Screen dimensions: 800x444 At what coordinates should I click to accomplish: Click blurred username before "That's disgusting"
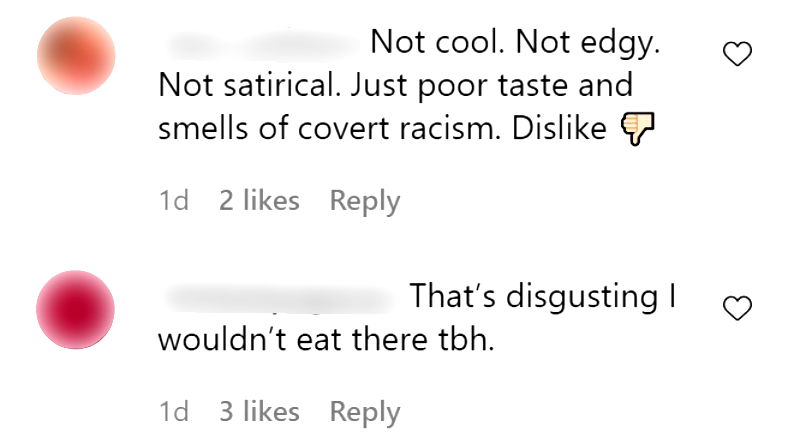[x=280, y=299]
